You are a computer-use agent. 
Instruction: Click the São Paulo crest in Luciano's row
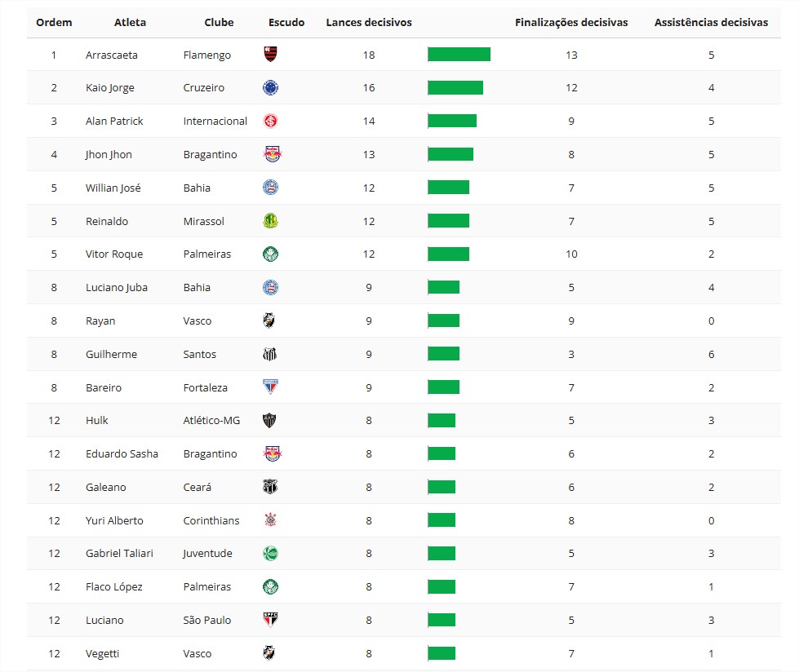click(270, 620)
